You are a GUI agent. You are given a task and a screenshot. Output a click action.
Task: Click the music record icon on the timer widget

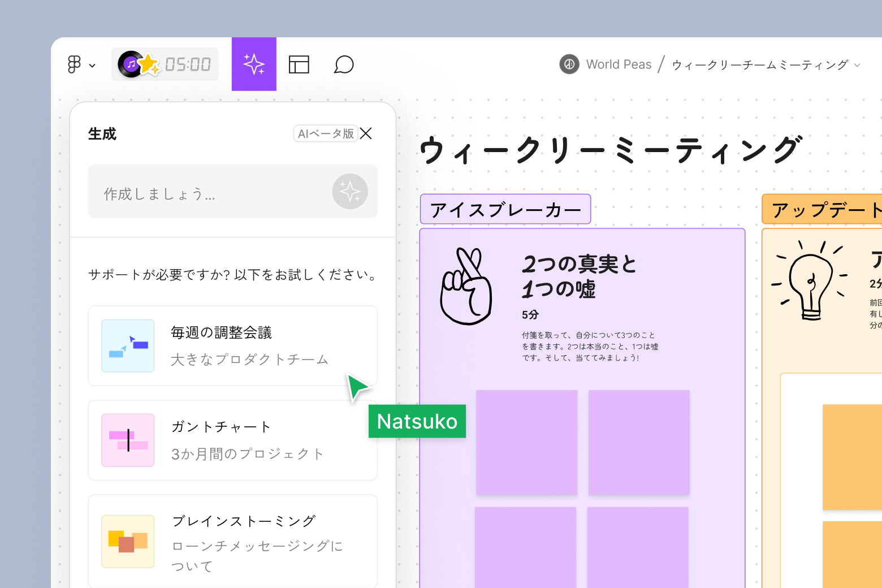(132, 64)
